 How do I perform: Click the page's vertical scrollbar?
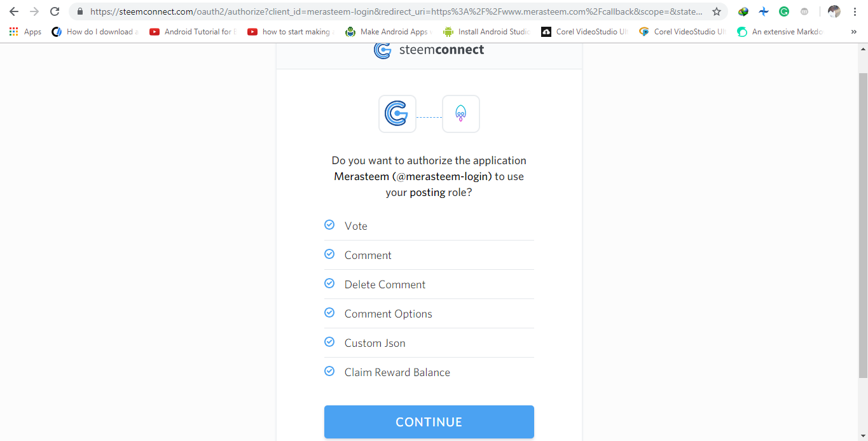coord(863,223)
